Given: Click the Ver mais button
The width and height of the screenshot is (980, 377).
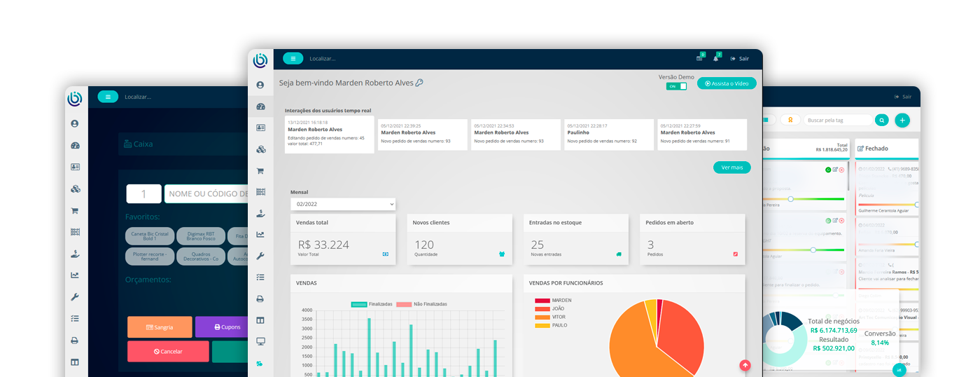Looking at the screenshot, I should (731, 167).
